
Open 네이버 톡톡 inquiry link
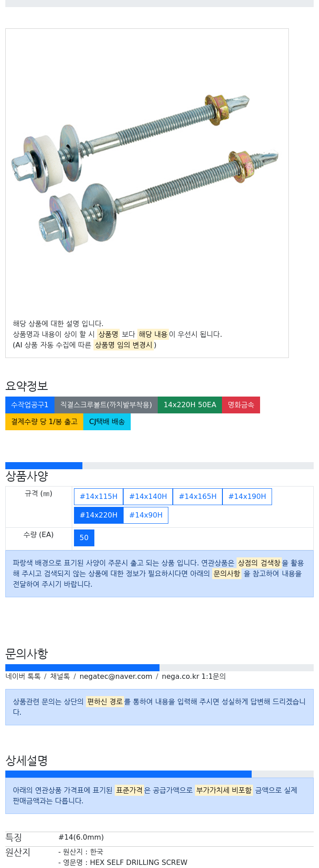tap(23, 676)
